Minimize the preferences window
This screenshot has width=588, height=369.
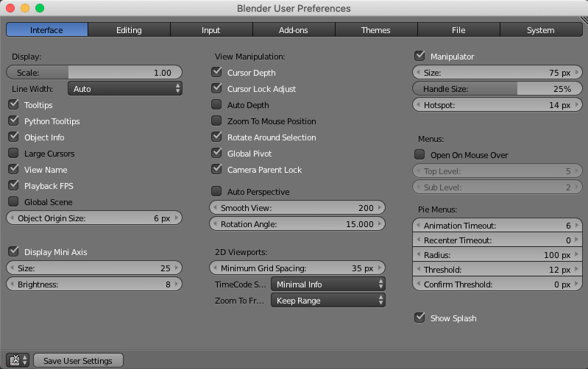point(25,8)
